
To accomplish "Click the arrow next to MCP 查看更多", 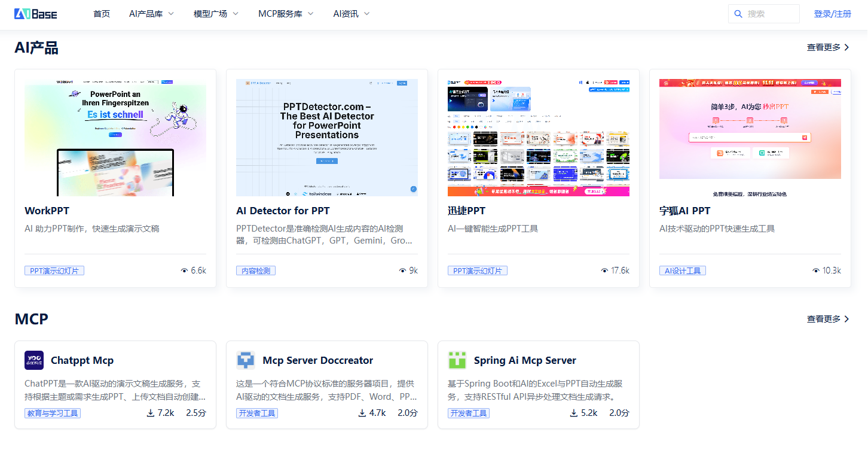I will coord(846,319).
